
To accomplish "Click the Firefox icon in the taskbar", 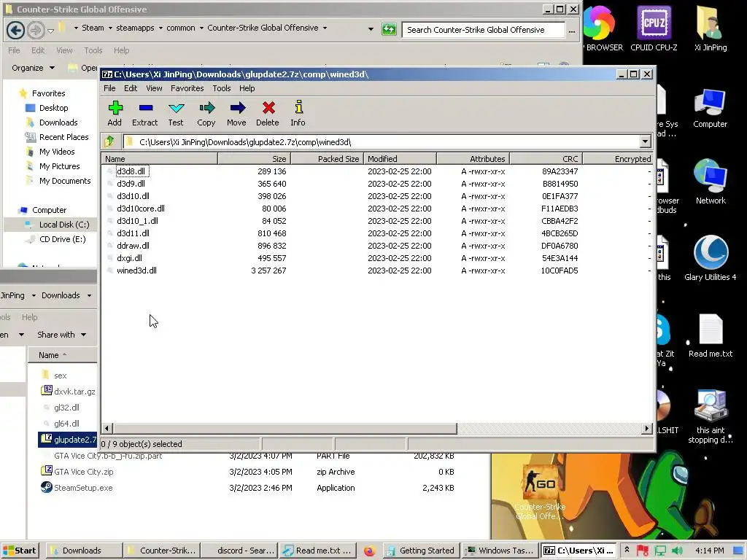I will pos(368,551).
